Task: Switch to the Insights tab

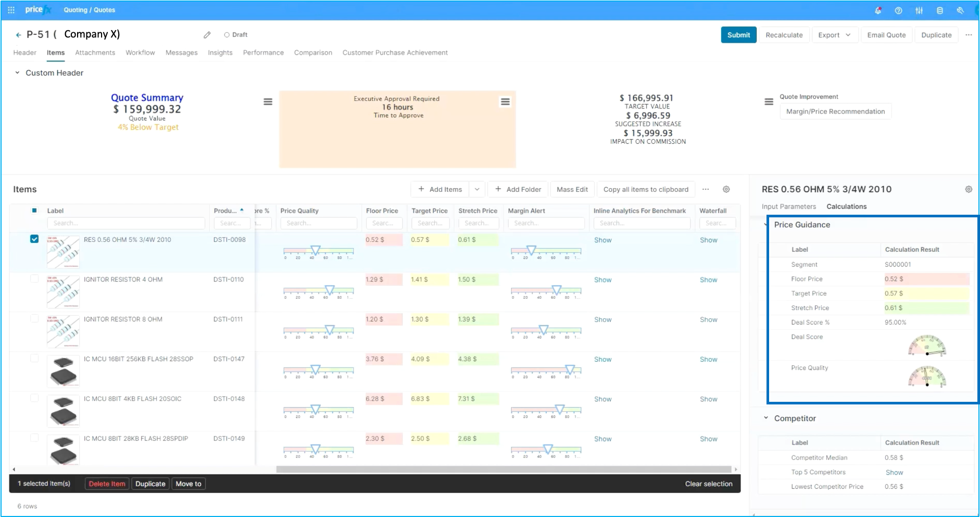Action: click(220, 53)
